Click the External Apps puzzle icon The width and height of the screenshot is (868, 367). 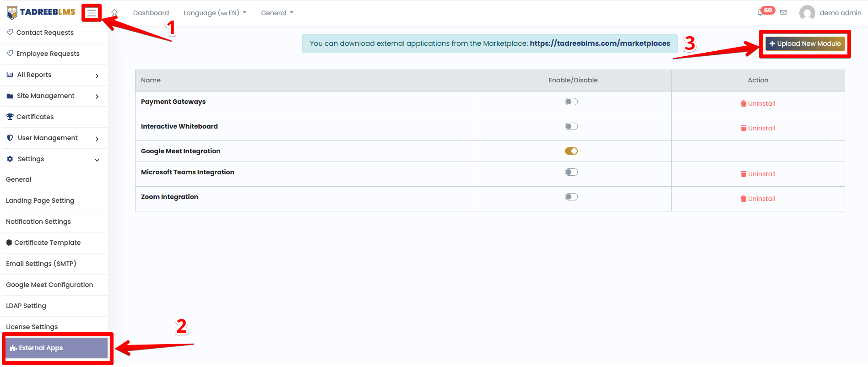[14, 348]
